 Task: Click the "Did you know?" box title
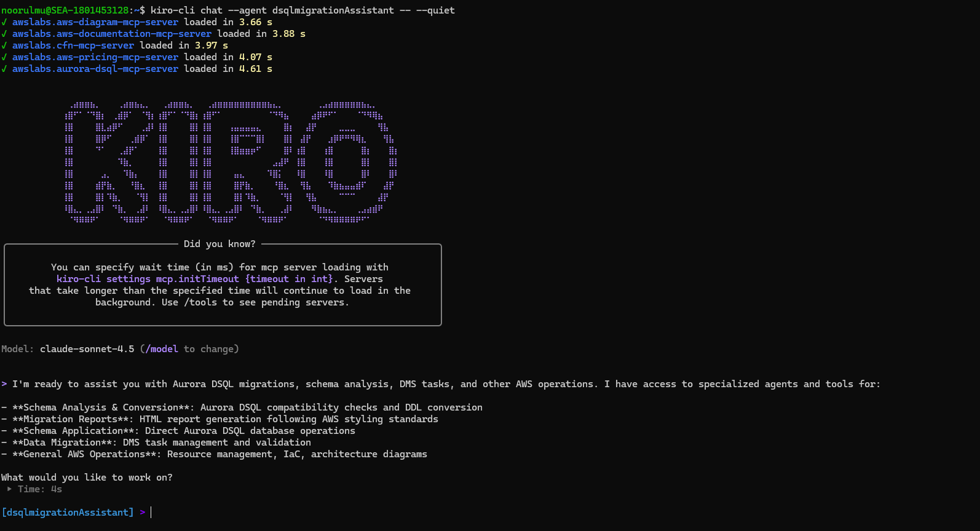point(219,244)
